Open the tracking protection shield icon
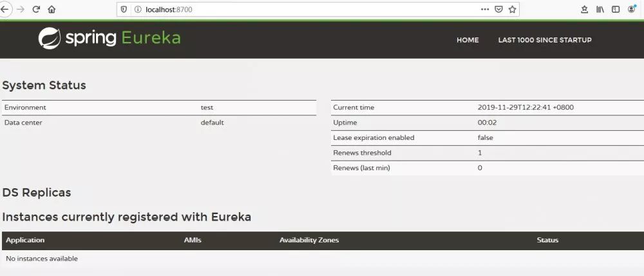Viewport: 644px width, 276px height. pos(124,10)
